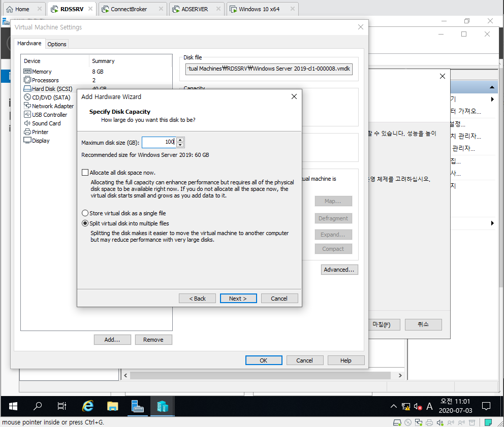
Task: Click the Add... hardware button
Action: click(112, 340)
